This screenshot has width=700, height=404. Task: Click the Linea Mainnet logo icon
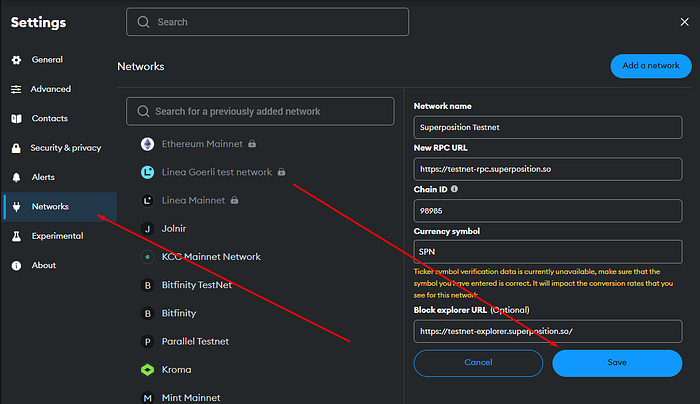tap(147, 200)
